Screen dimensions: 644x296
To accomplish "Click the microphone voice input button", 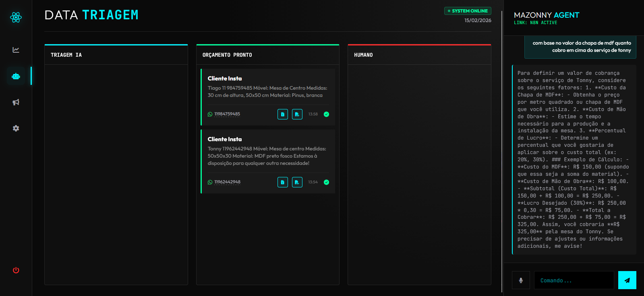I will pos(521,280).
